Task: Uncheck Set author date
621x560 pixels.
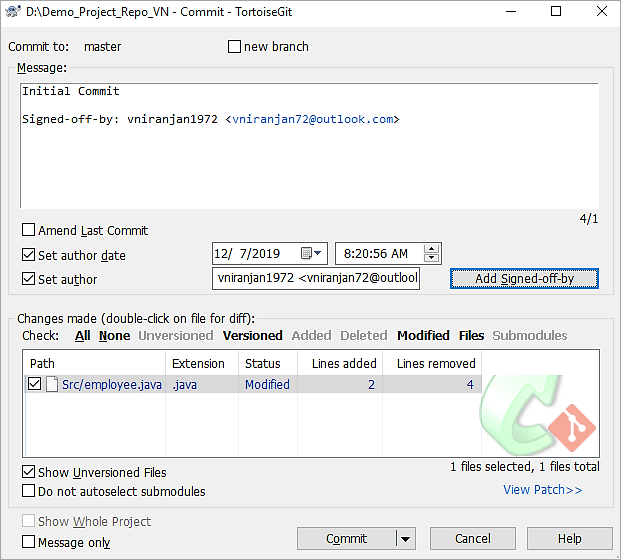Action: click(x=29, y=255)
